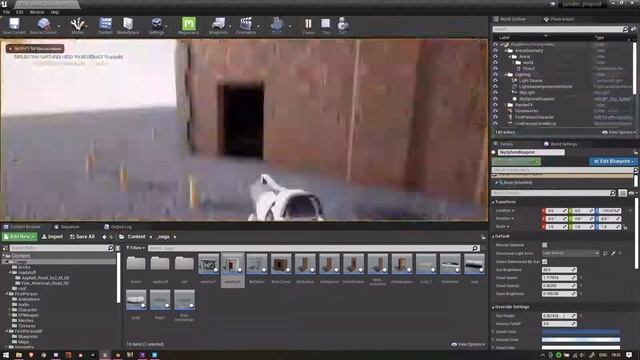The image size is (640, 360).
Task: Open Windows Start button on taskbar
Action: point(6,356)
